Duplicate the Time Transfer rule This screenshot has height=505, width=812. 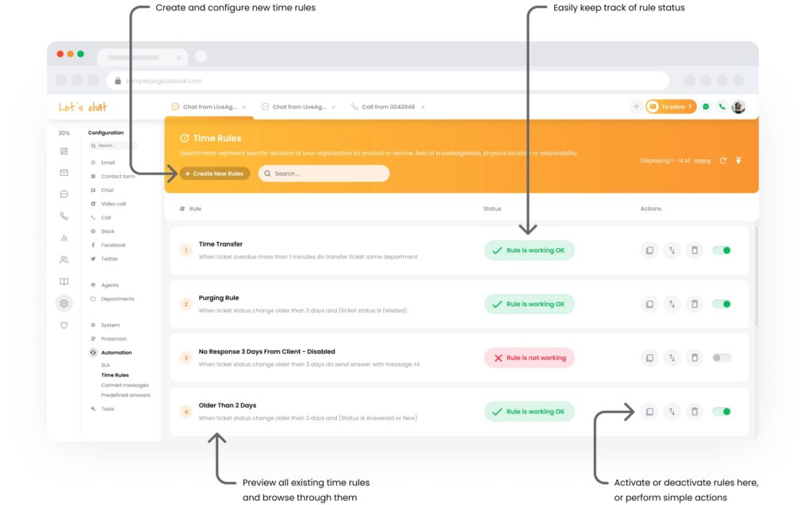[x=649, y=250]
